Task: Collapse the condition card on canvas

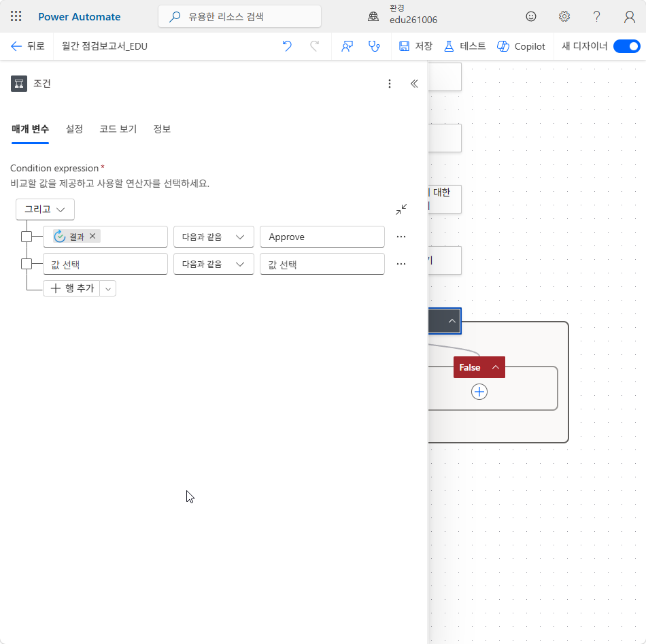Action: coord(452,321)
